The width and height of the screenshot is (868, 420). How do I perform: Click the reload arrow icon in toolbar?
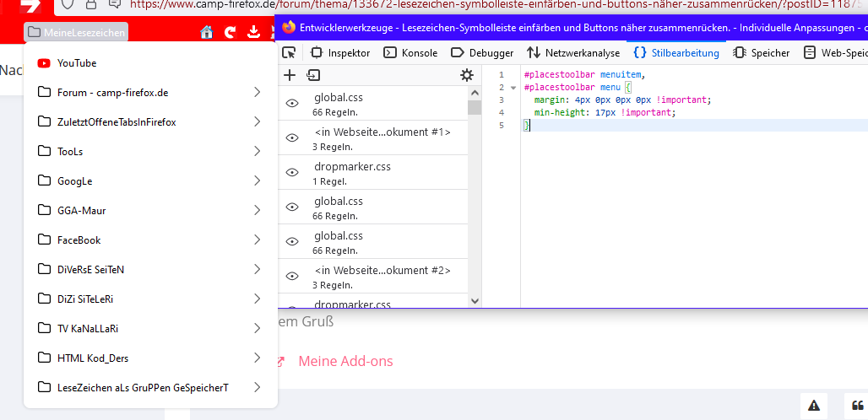coord(230,33)
